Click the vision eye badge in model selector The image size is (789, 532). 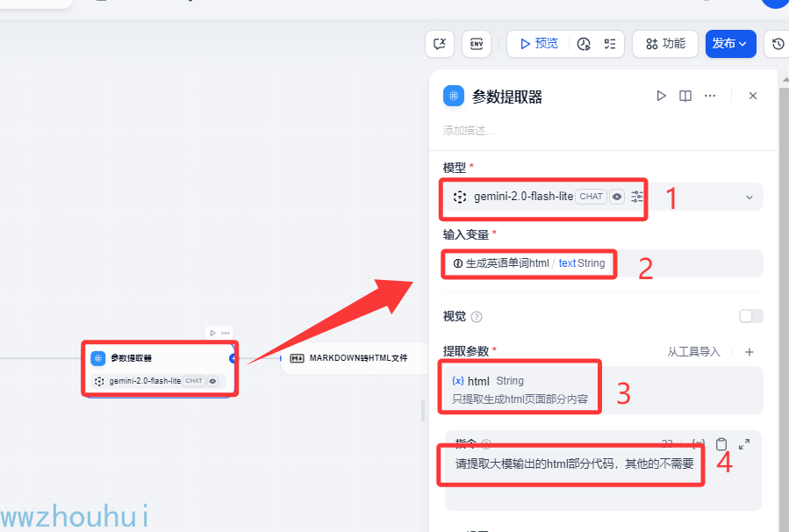(617, 197)
